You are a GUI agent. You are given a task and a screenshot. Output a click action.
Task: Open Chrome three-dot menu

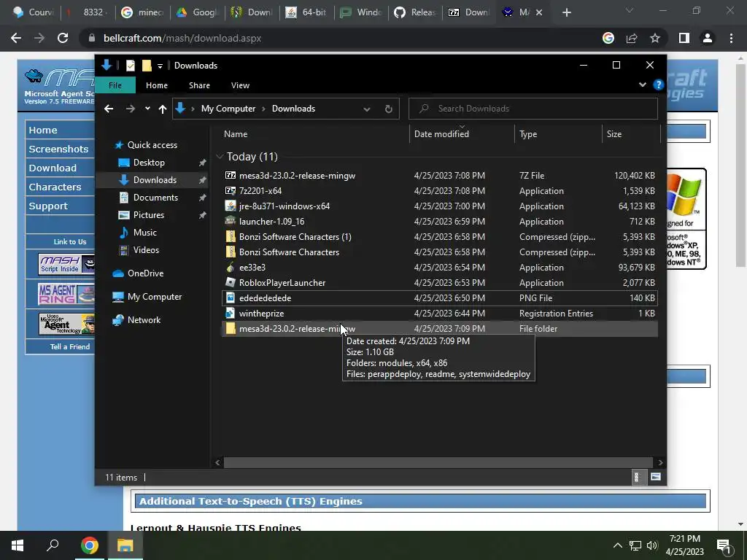(731, 38)
